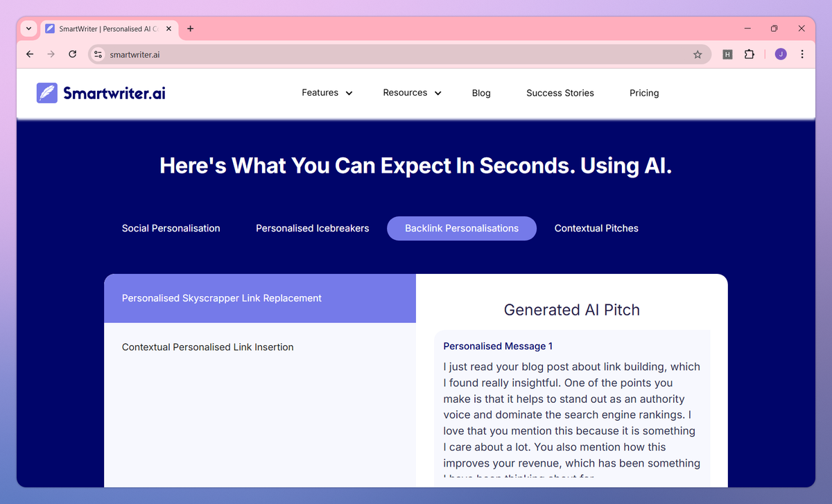
Task: Click the site information icon in the address bar
Action: click(x=98, y=53)
